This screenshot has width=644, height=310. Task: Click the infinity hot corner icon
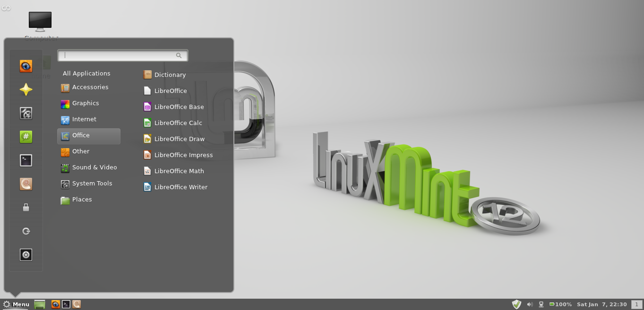(x=6, y=8)
